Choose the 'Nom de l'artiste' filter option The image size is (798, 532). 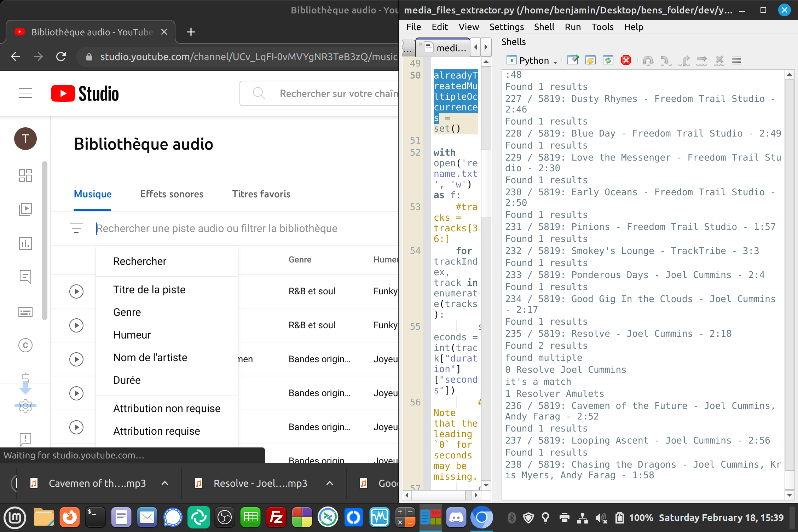[150, 358]
